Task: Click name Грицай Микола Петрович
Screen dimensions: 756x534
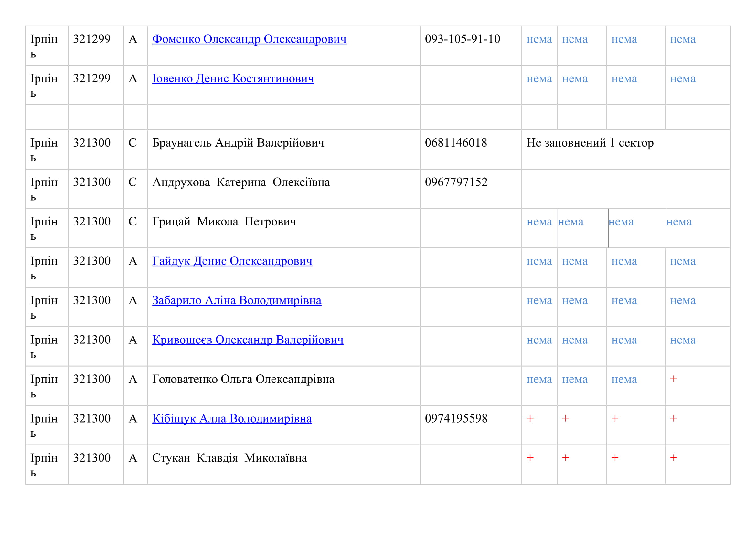Action: (x=224, y=222)
